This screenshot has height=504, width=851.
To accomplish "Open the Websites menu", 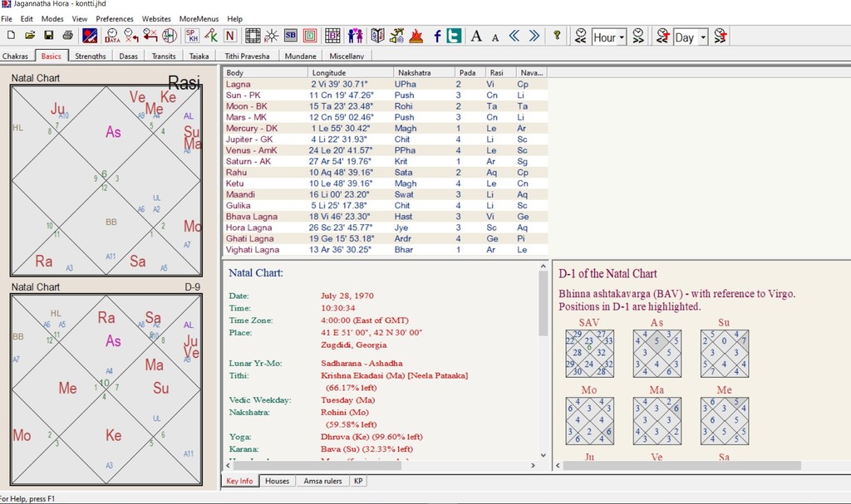I will tap(156, 18).
